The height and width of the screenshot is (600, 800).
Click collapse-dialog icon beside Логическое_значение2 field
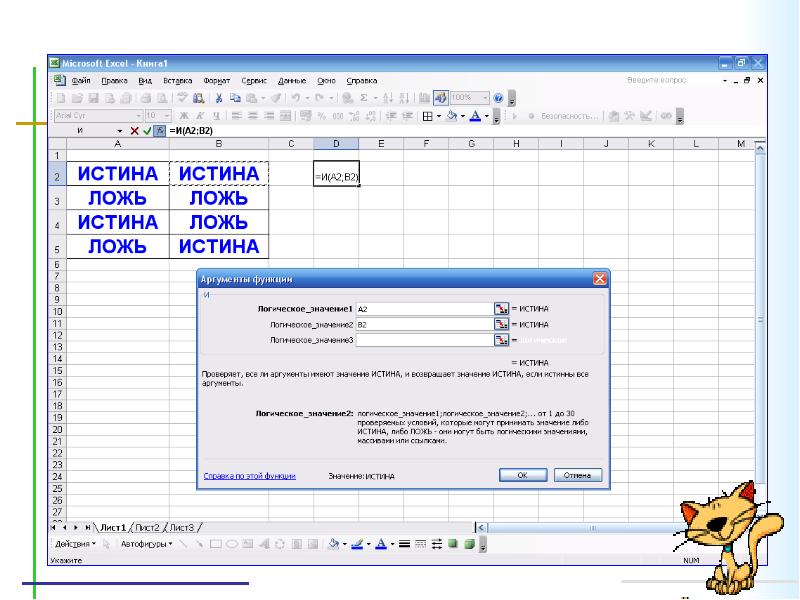[501, 325]
